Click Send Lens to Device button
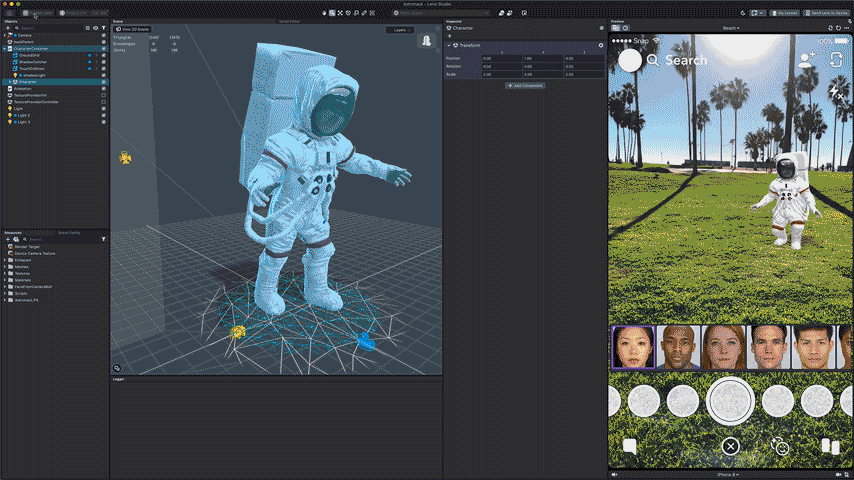Image resolution: width=854 pixels, height=480 pixels. pyautogui.click(x=826, y=13)
